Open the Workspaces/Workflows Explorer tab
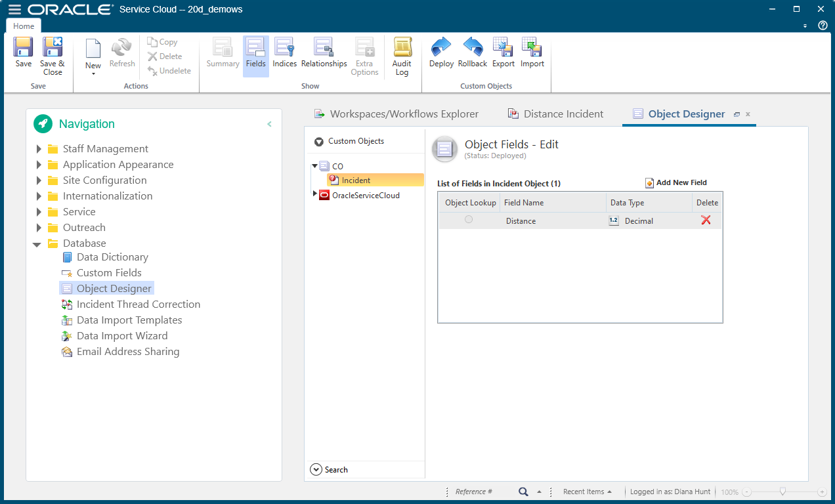835x504 pixels. (x=396, y=114)
